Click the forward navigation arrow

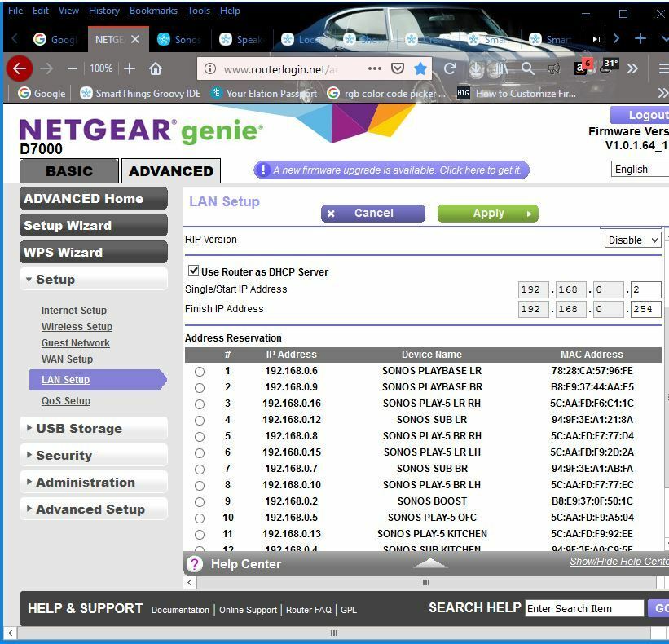click(x=46, y=68)
